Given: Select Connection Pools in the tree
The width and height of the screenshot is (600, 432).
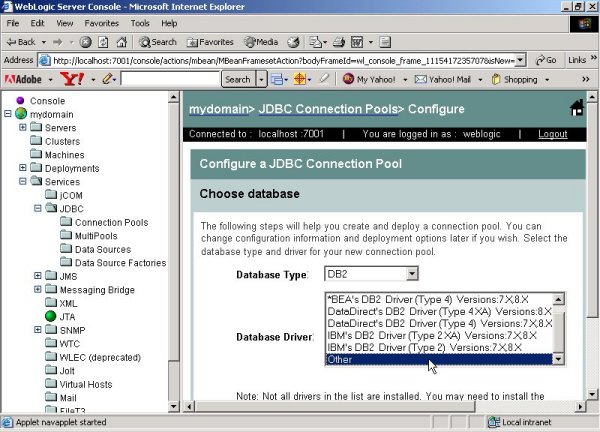Looking at the screenshot, I should click(111, 222).
